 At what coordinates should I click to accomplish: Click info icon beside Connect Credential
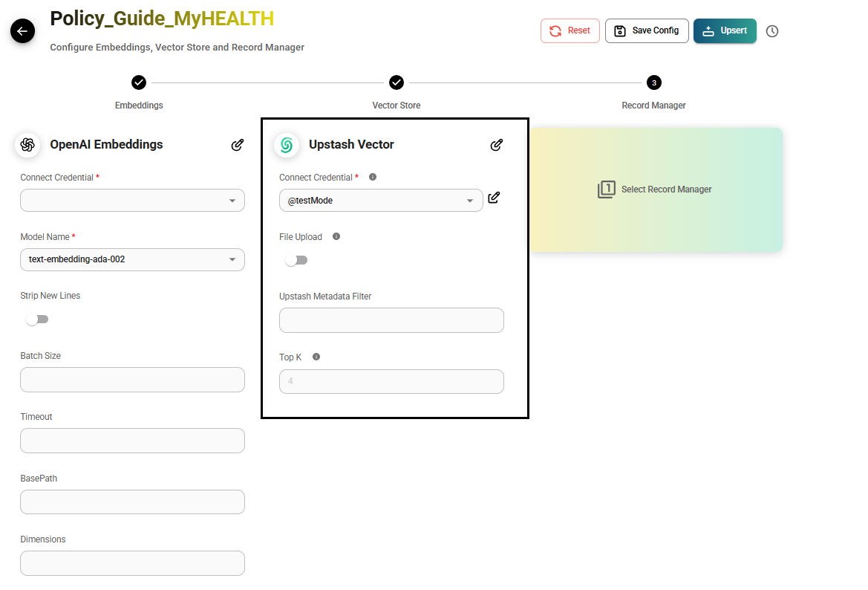(373, 178)
